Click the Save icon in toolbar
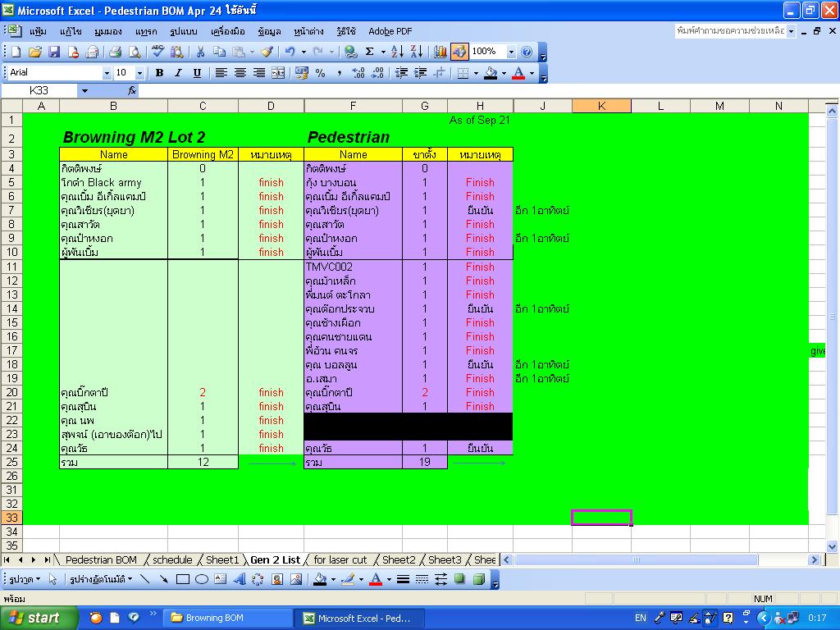This screenshot has height=630, width=840. point(54,52)
